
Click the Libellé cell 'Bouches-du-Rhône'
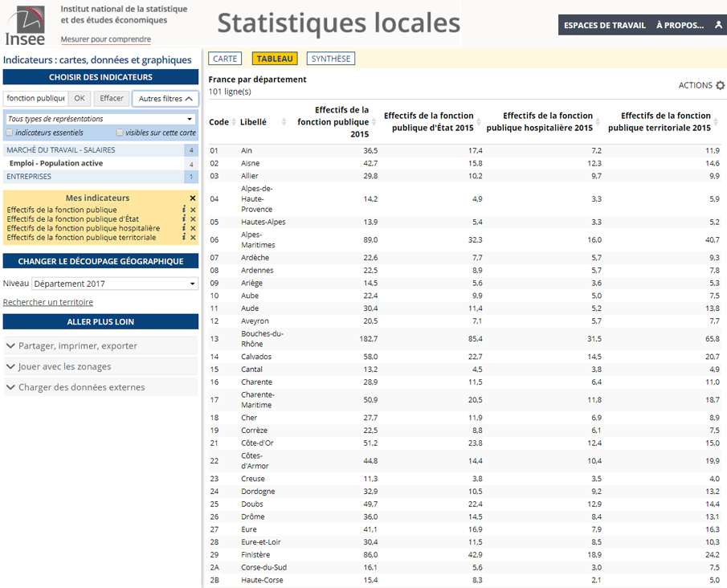pos(262,338)
